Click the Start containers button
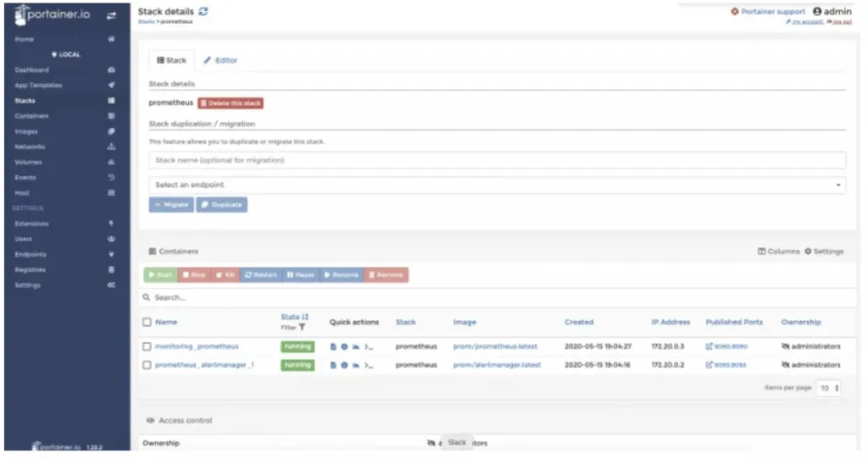Screen dimensions: 868x459 (160, 275)
